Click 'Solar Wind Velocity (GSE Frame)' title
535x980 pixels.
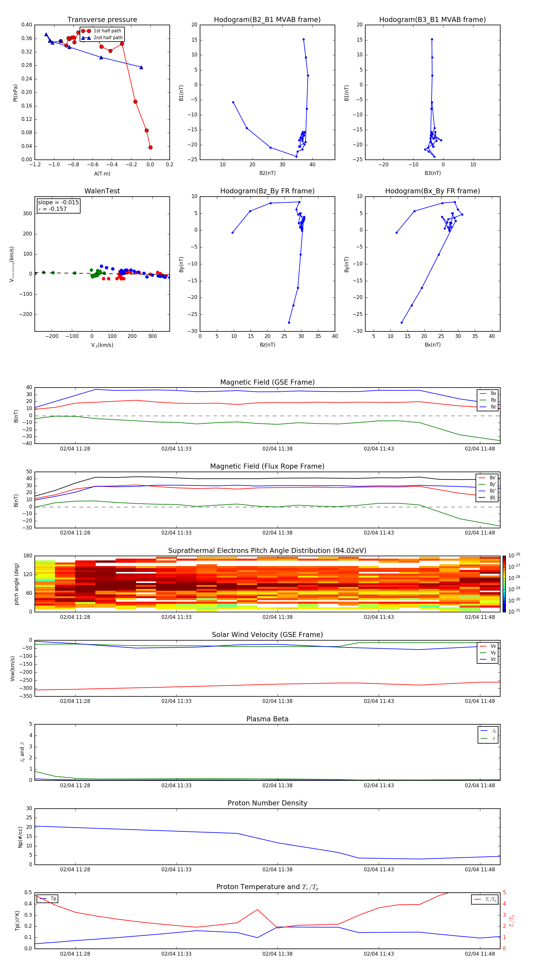click(x=267, y=635)
